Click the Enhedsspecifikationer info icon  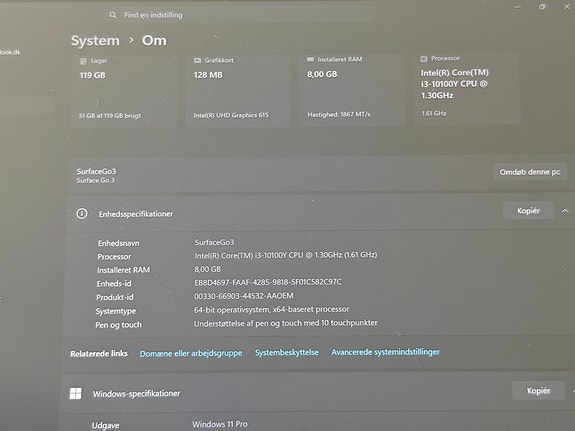click(82, 213)
